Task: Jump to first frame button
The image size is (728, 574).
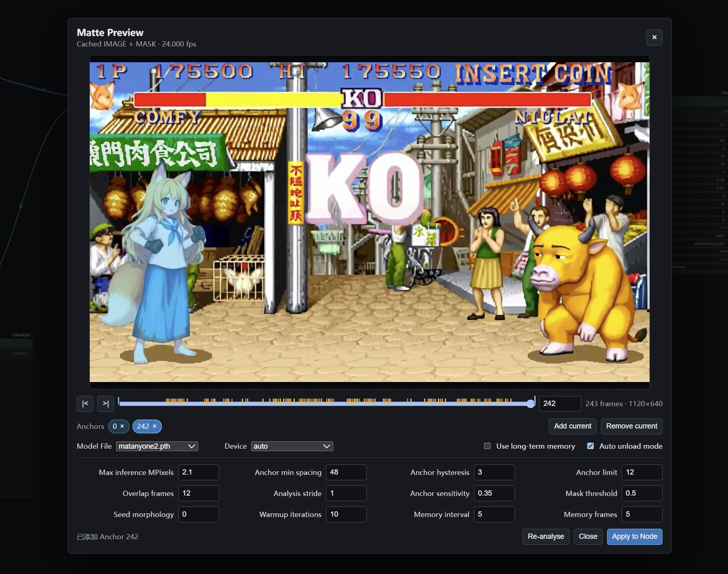Action: click(x=85, y=403)
